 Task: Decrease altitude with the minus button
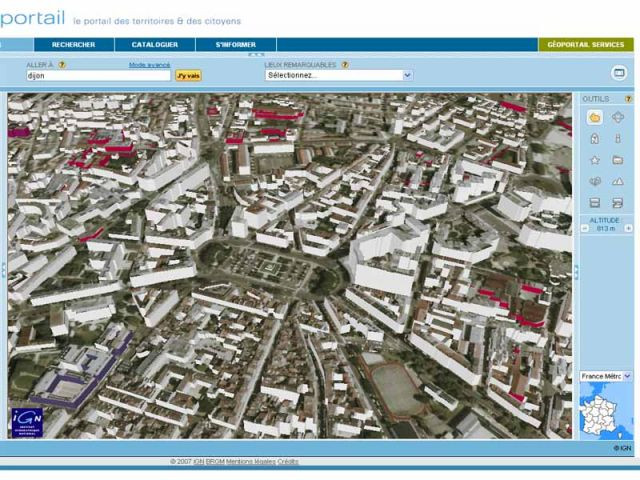click(584, 229)
